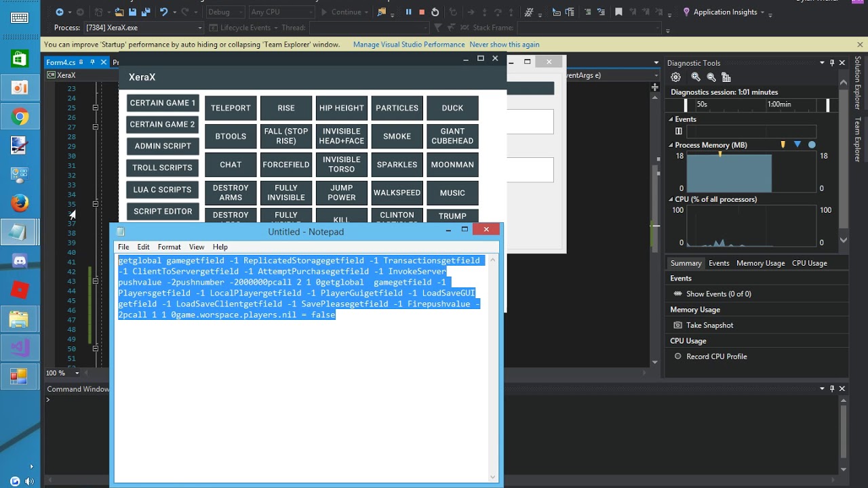The height and width of the screenshot is (488, 868).
Task: Open the editor zoom 100 % dropdown
Action: [x=77, y=373]
